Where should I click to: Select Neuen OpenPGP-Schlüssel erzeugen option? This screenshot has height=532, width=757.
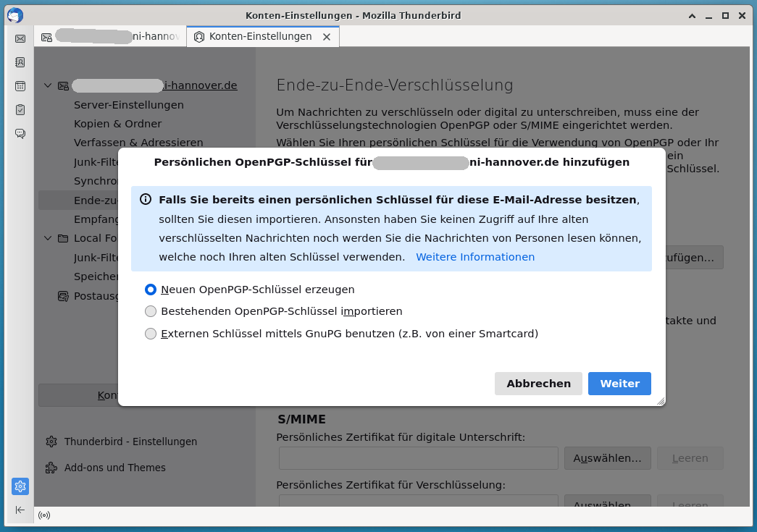point(151,290)
